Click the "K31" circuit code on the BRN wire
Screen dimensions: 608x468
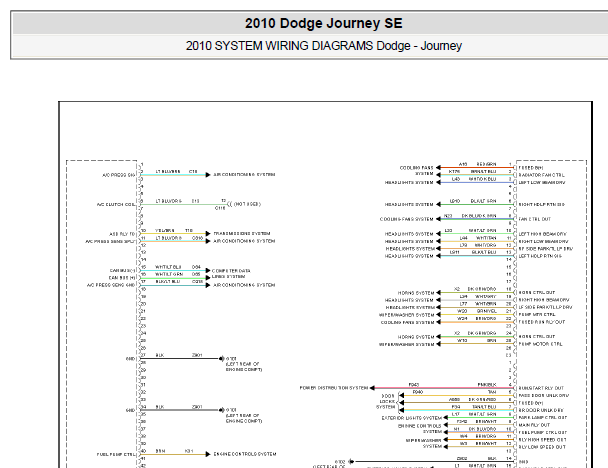click(x=189, y=451)
